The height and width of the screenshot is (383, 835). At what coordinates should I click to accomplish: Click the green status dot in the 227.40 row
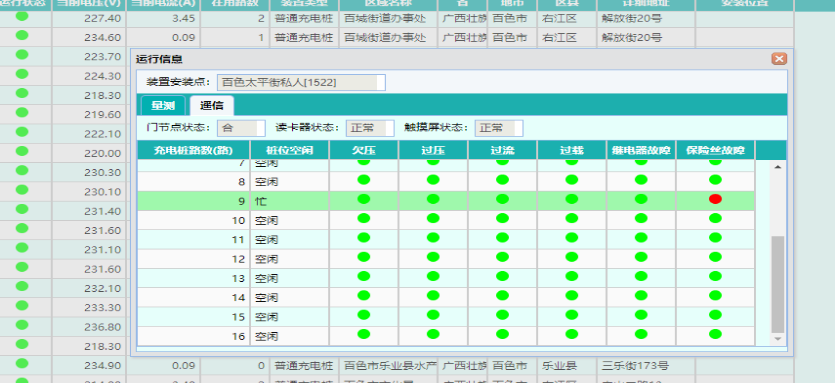pyautogui.click(x=22, y=16)
